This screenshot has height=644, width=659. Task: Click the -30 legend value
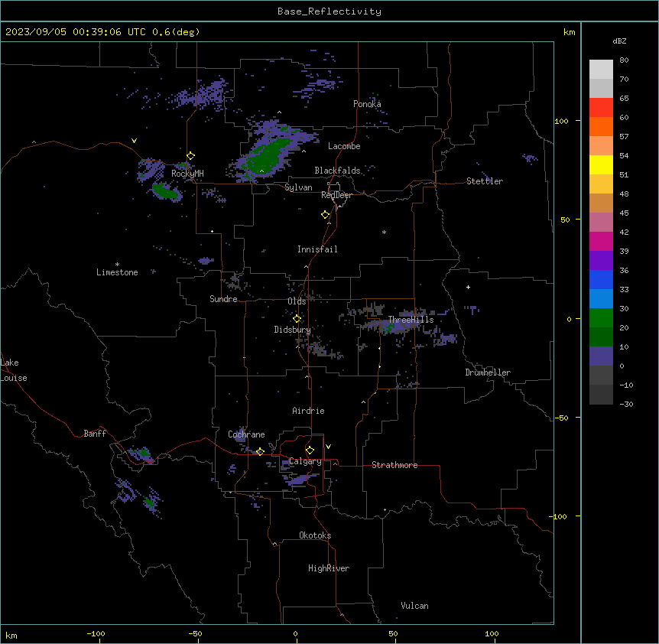pos(626,405)
